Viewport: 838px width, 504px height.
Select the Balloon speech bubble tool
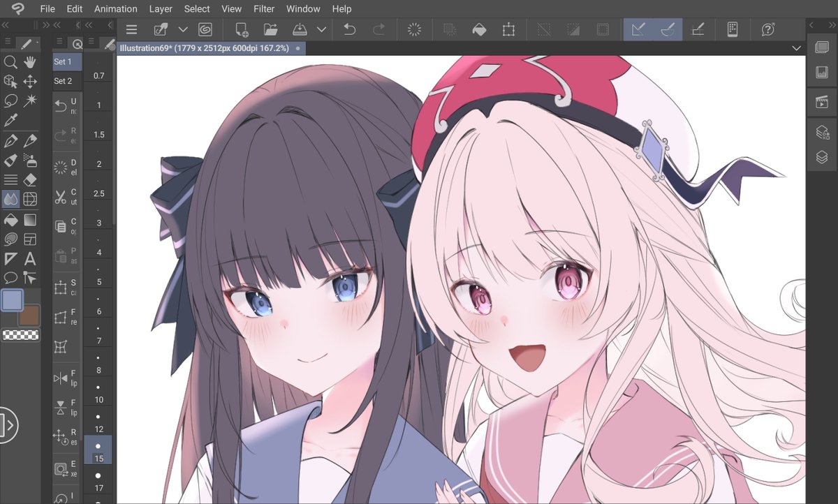(10, 278)
